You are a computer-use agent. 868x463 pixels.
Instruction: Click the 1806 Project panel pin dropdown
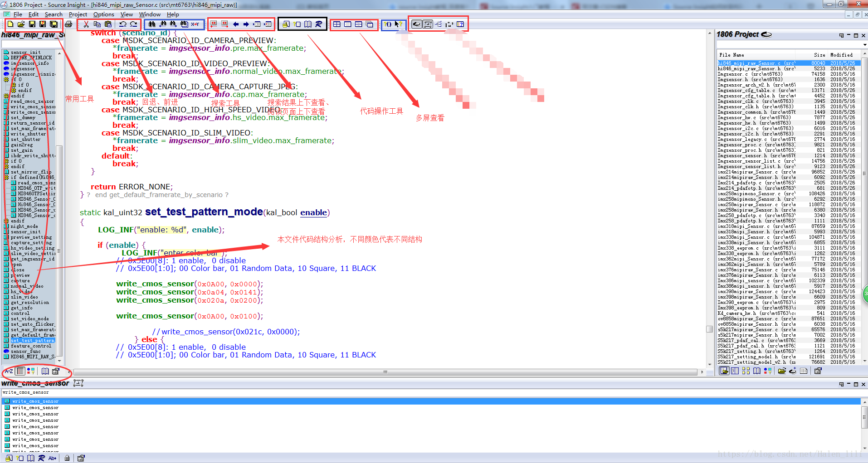tap(842, 35)
